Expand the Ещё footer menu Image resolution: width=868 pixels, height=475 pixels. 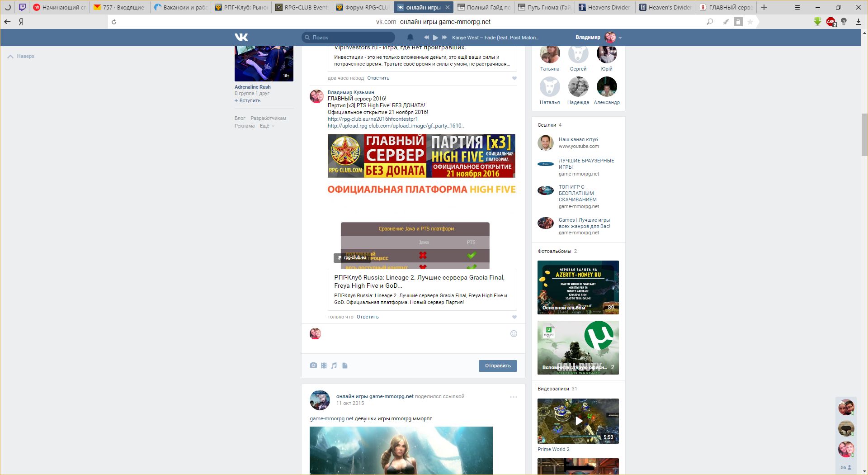click(267, 126)
